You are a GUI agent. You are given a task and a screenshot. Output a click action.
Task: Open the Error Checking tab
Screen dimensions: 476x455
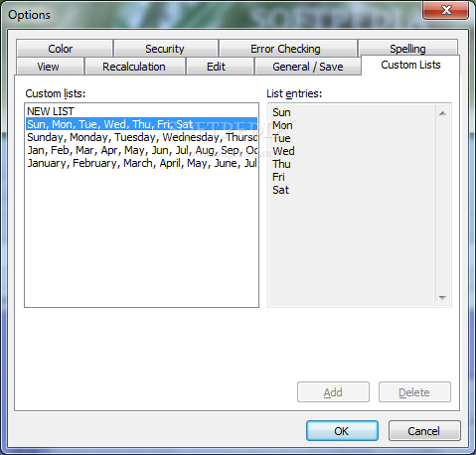coord(288,49)
